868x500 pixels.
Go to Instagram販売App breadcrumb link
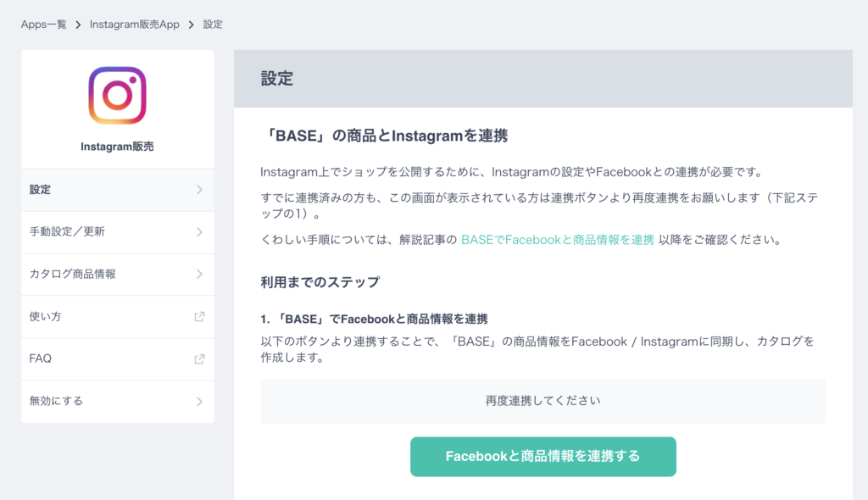(x=135, y=25)
